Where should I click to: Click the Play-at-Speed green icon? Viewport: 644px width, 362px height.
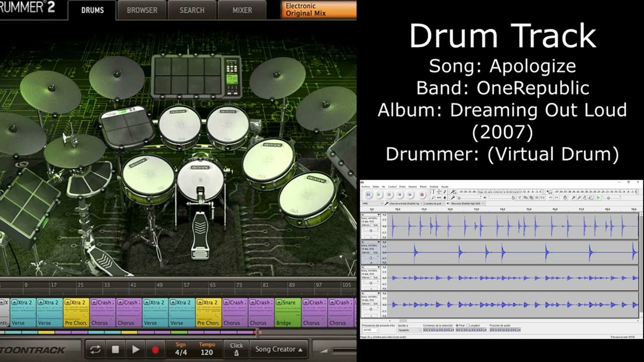(598, 197)
